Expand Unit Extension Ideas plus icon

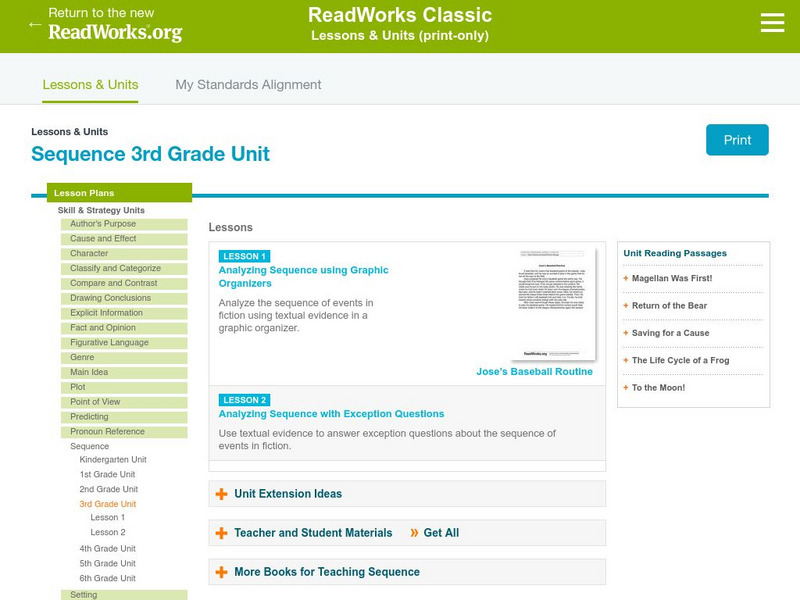(221, 494)
